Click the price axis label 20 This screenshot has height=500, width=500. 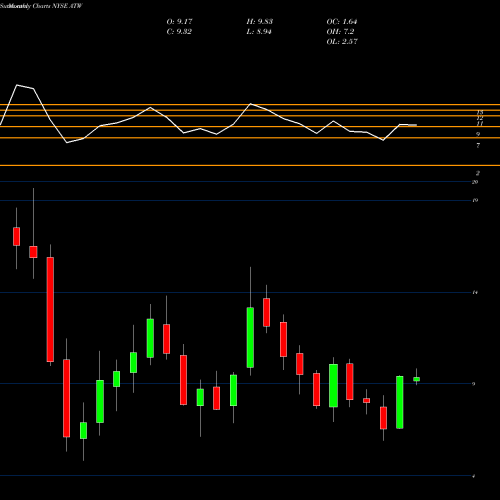(475, 182)
